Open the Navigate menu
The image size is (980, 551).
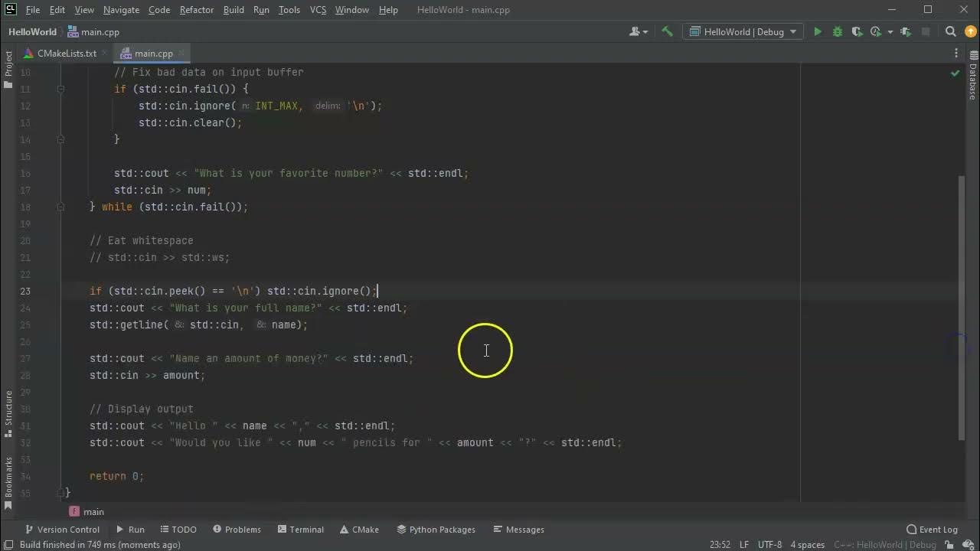[121, 10]
